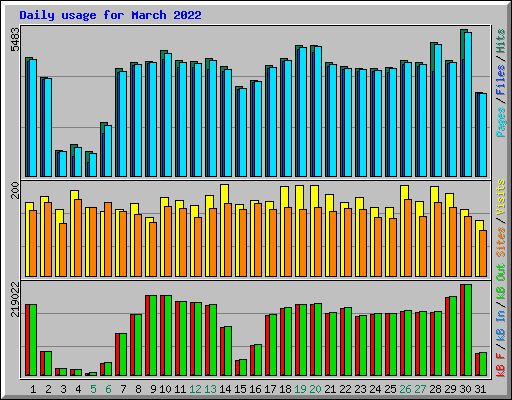Click day label 4 on the x-axis
The width and height of the screenshot is (512, 400).
(78, 389)
